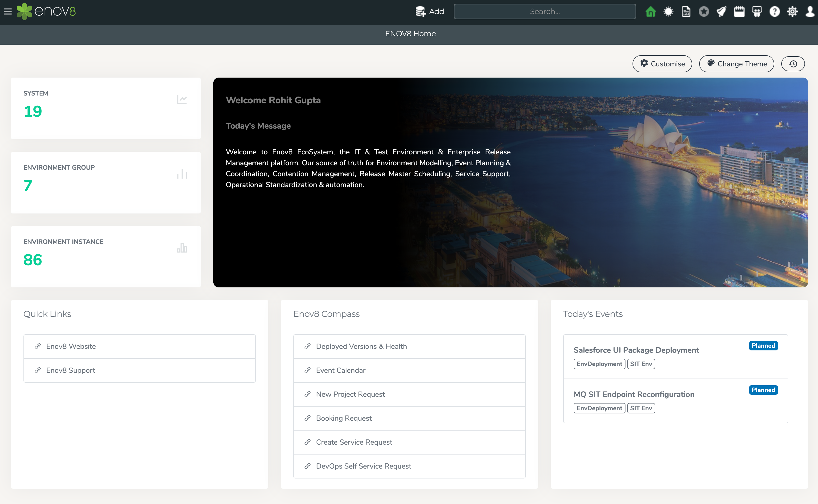Click the Today's Message heading

pyautogui.click(x=258, y=126)
